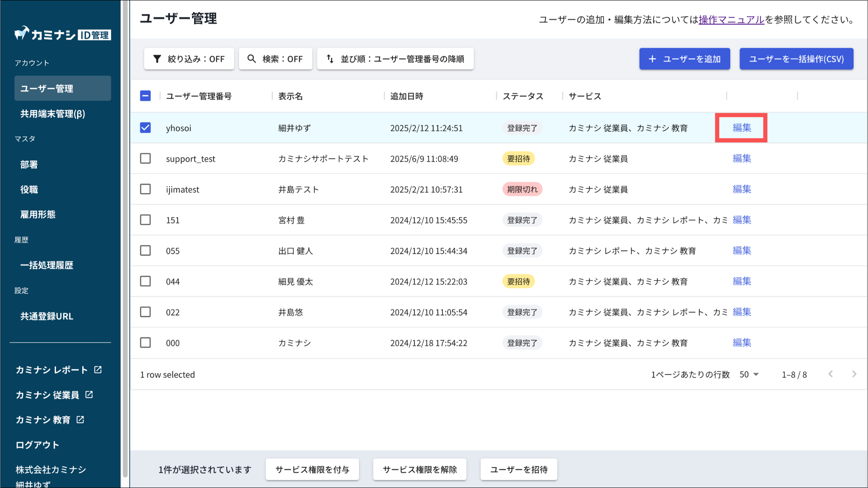Click the サービス column header
The image size is (868, 488).
[x=585, y=96]
